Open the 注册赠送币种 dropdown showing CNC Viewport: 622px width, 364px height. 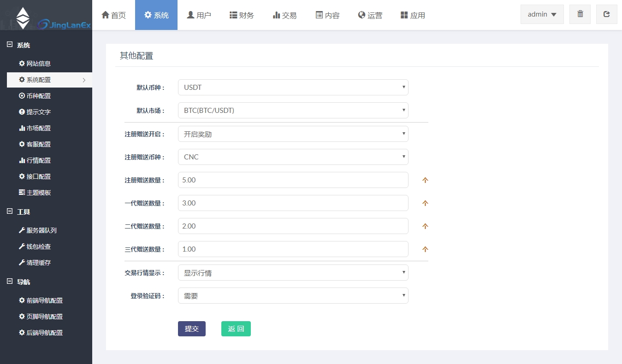293,157
